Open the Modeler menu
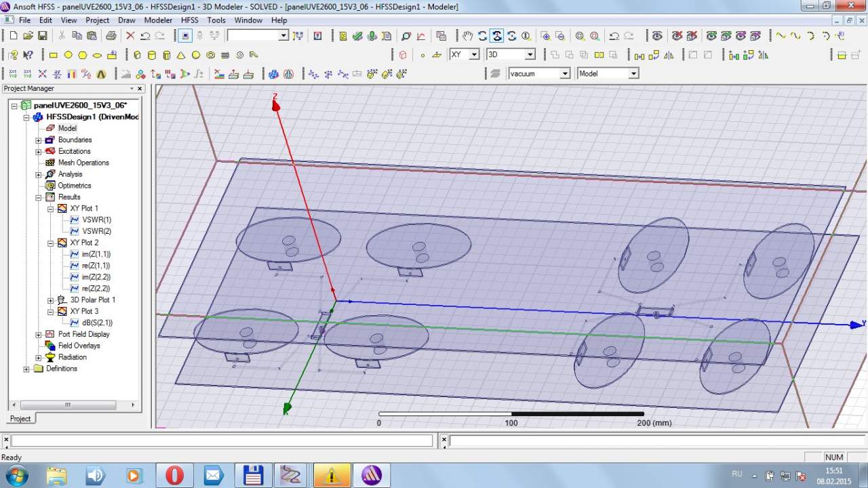 coord(158,20)
